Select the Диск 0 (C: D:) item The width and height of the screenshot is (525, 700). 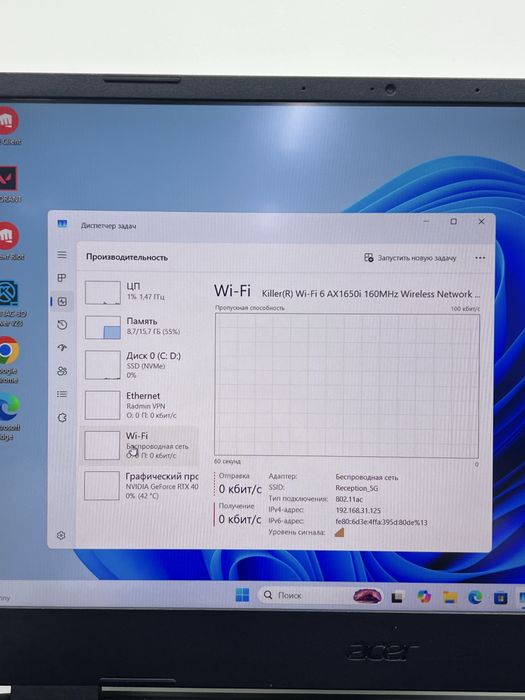coord(140,365)
